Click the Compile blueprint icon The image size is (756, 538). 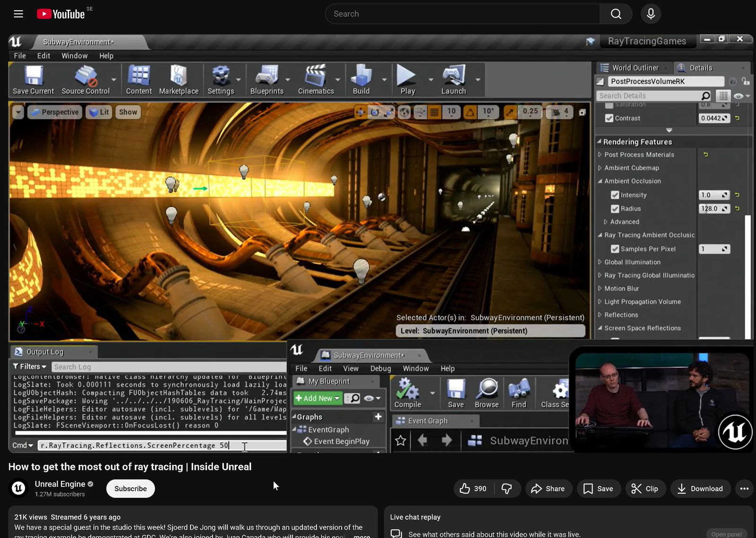(x=407, y=390)
